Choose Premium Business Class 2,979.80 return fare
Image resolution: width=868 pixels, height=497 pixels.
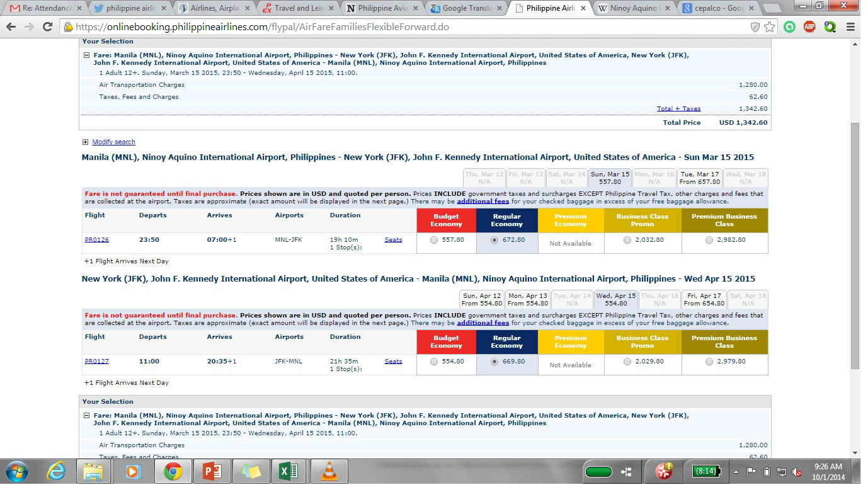click(x=709, y=362)
